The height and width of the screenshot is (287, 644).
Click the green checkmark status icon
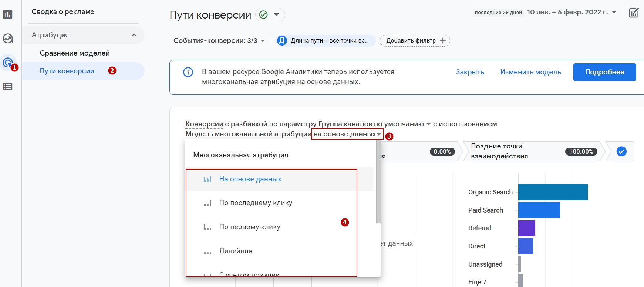pos(263,15)
